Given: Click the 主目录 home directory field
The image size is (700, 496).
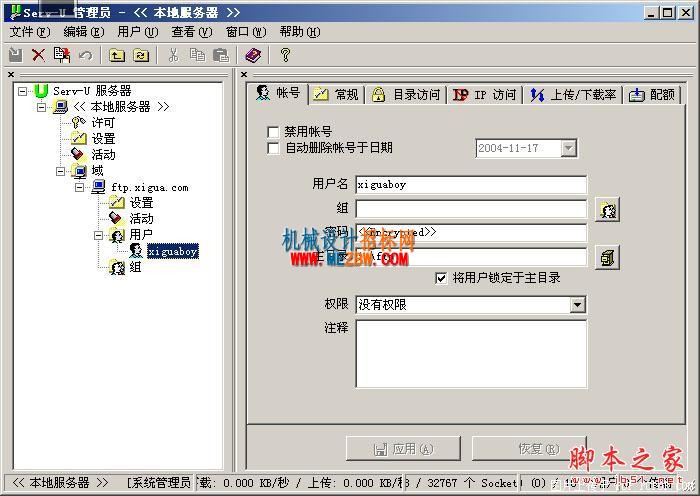Looking at the screenshot, I should [471, 257].
